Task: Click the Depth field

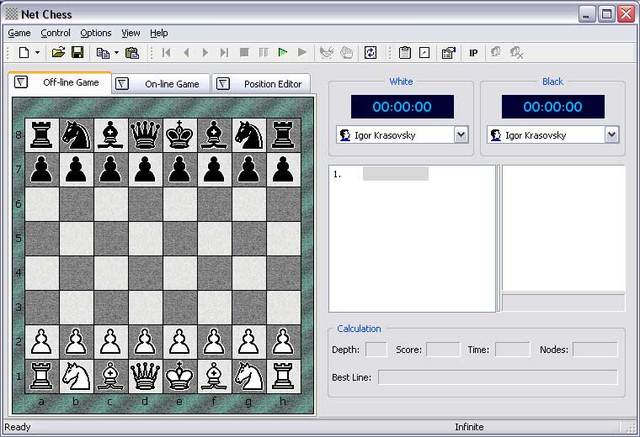Action: (376, 350)
